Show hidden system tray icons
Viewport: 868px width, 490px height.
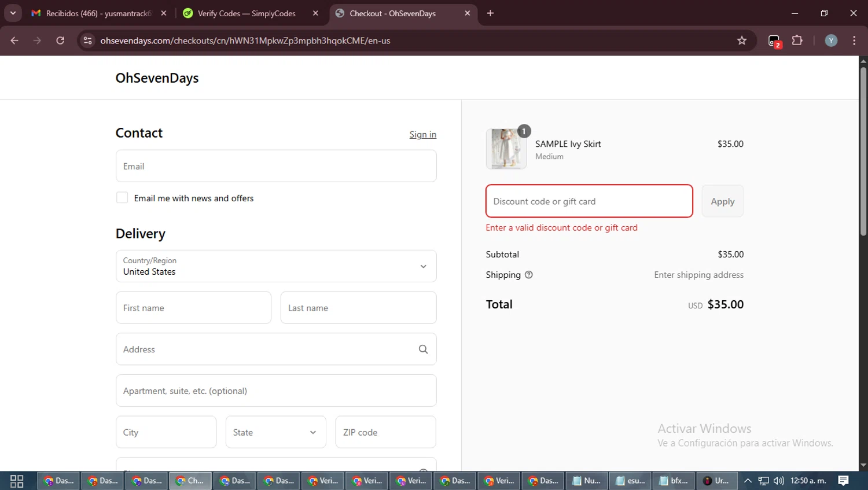748,481
